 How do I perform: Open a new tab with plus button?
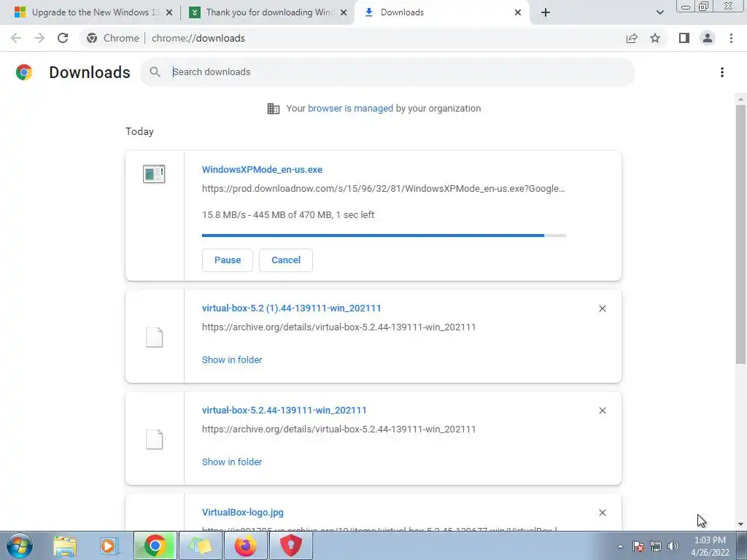click(x=546, y=12)
